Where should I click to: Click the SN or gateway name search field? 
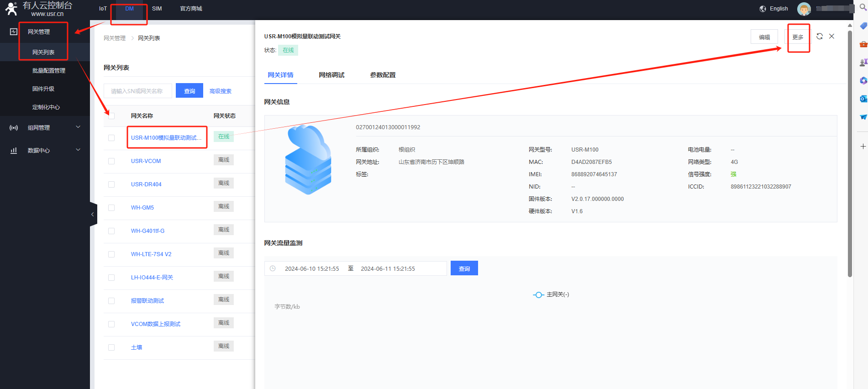point(138,91)
